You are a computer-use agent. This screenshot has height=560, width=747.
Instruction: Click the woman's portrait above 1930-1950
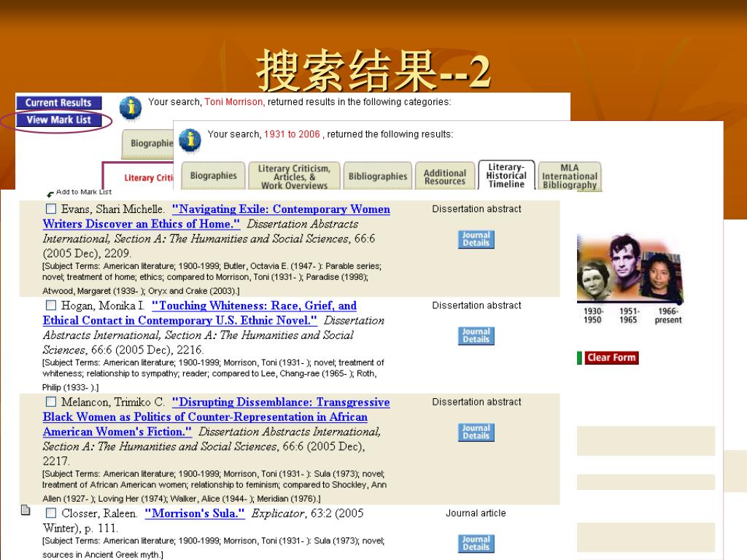click(x=594, y=279)
